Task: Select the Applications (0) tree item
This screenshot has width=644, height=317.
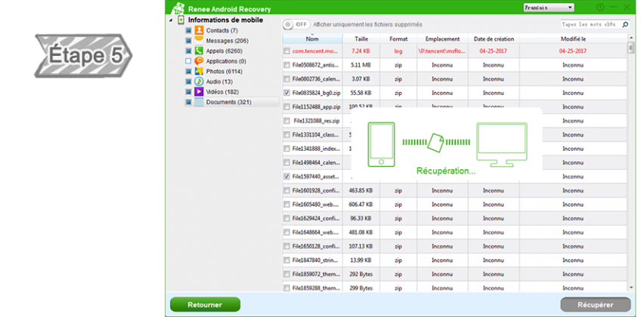Action: (226, 61)
